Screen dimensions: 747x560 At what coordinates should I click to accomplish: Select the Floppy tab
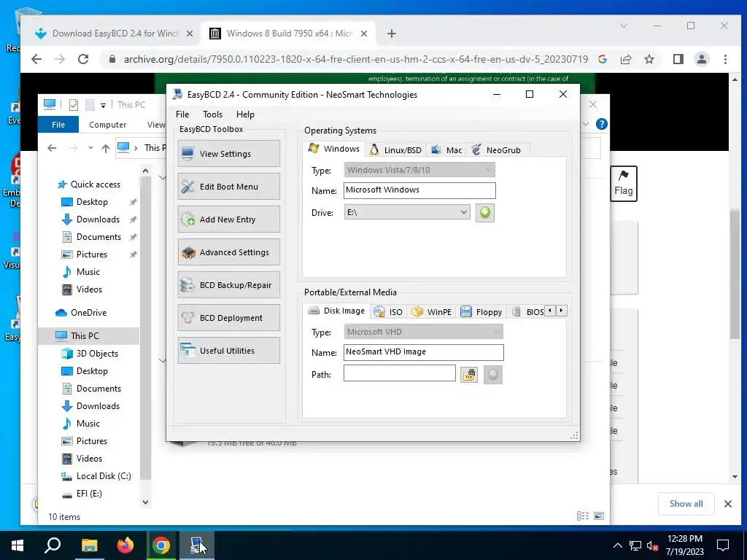tap(481, 312)
